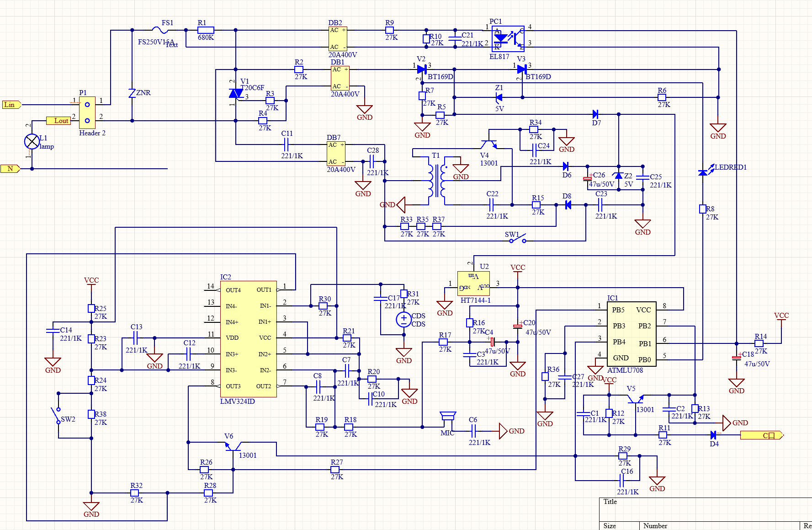Select resistor R27 on the bottom wire
Screen dimensions: 812x530
click(335, 470)
